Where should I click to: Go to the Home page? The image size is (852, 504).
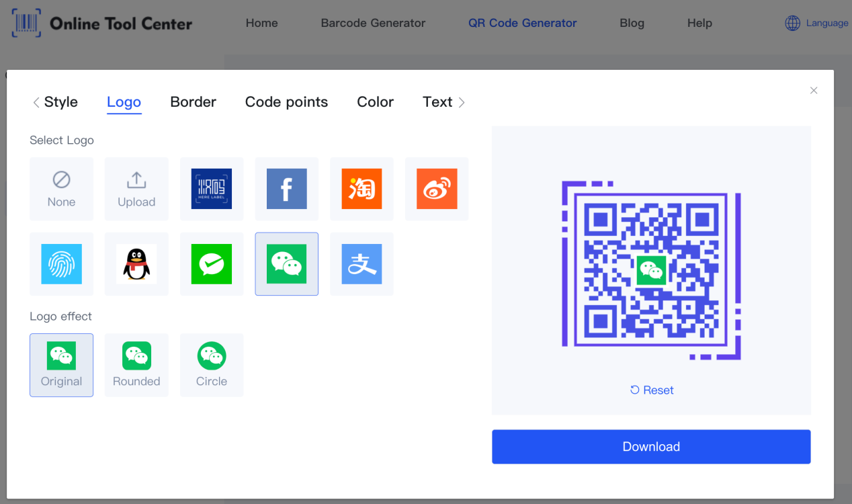click(261, 23)
